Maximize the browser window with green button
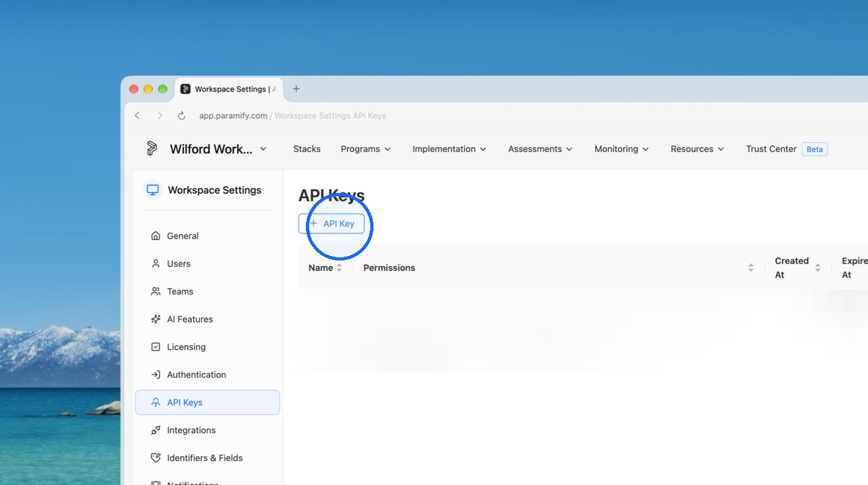The width and height of the screenshot is (868, 485). pos(163,89)
